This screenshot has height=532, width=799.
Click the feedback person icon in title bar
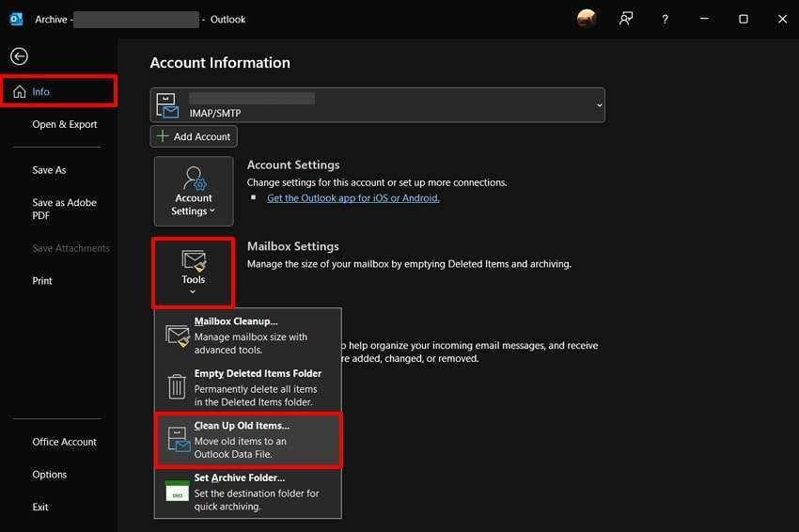tap(626, 20)
